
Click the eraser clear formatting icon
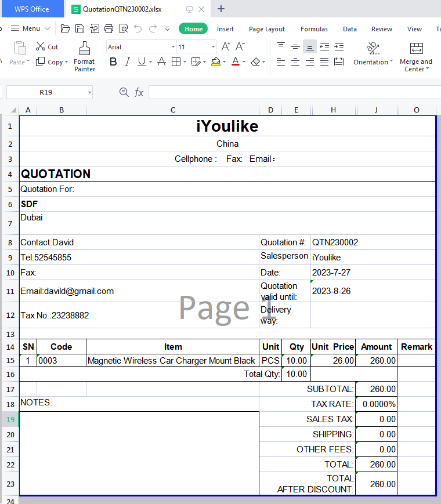[255, 61]
